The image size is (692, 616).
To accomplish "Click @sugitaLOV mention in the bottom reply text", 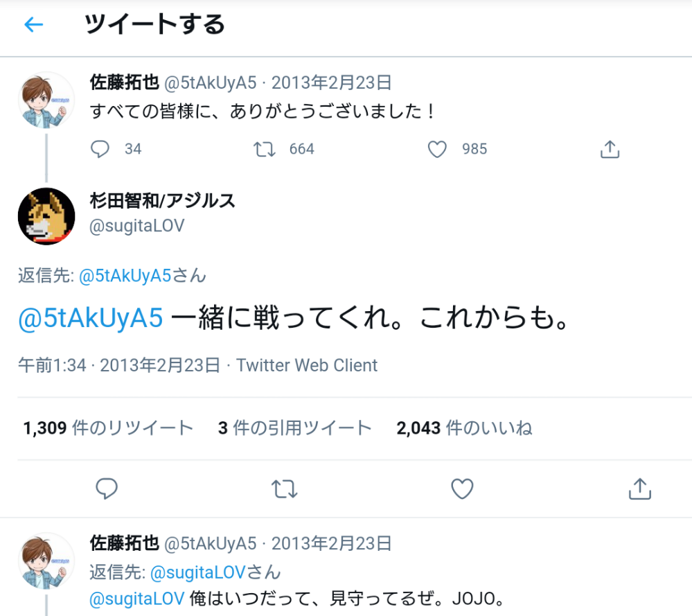I will coord(136,597).
